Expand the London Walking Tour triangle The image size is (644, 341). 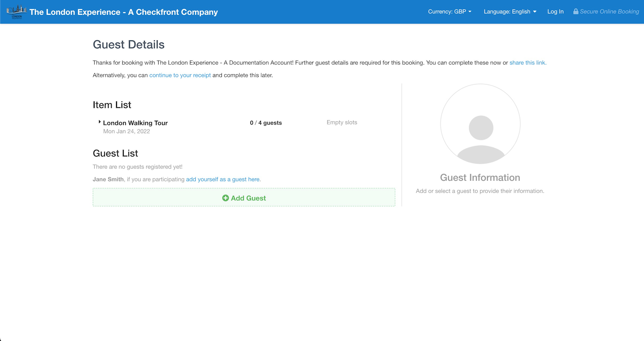tap(99, 122)
